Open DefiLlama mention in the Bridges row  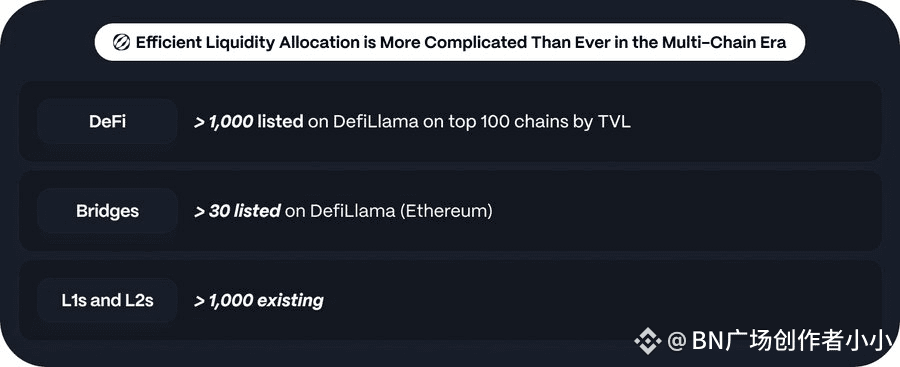click(x=352, y=211)
